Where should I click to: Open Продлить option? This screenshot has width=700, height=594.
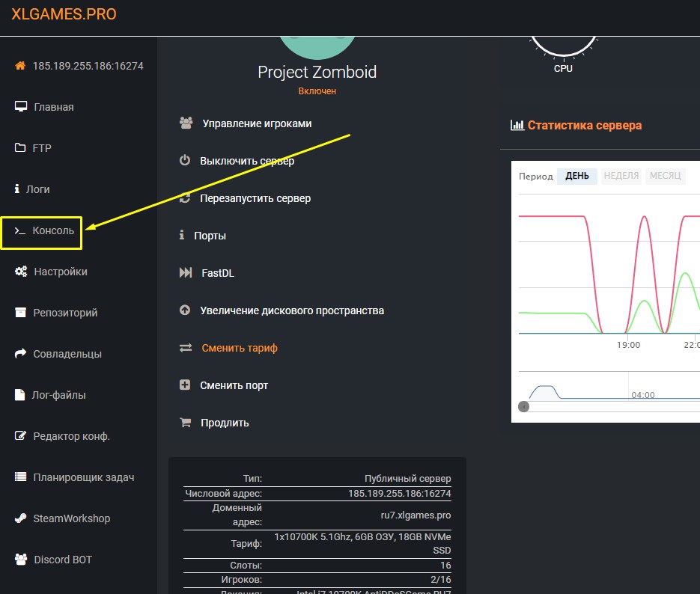coord(225,423)
